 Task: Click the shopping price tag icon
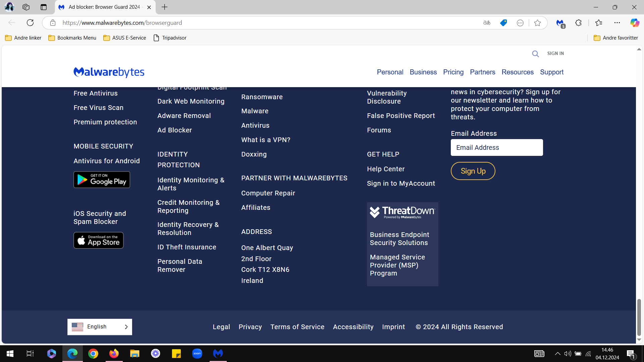(503, 23)
